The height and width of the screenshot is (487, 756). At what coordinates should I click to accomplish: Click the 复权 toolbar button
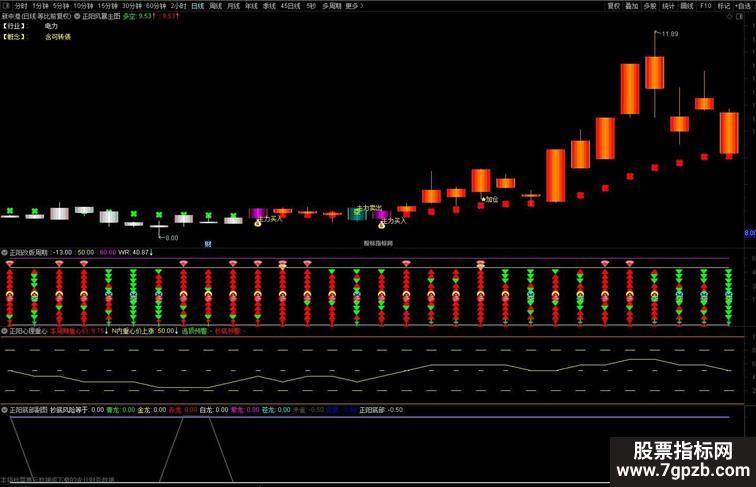tap(613, 6)
